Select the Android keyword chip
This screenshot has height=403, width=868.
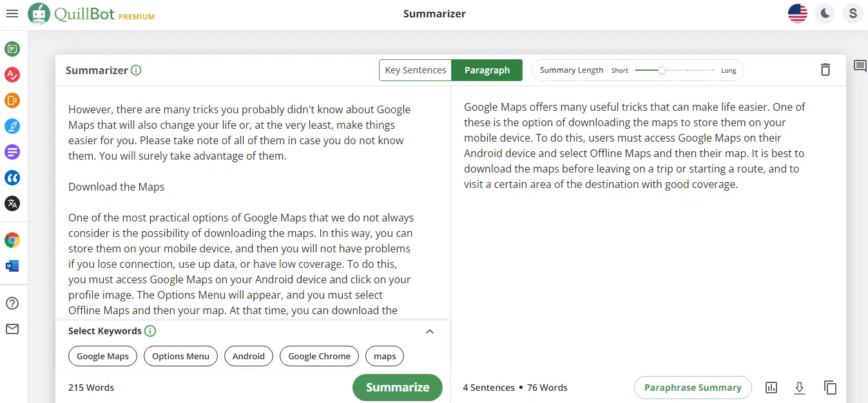(x=248, y=355)
